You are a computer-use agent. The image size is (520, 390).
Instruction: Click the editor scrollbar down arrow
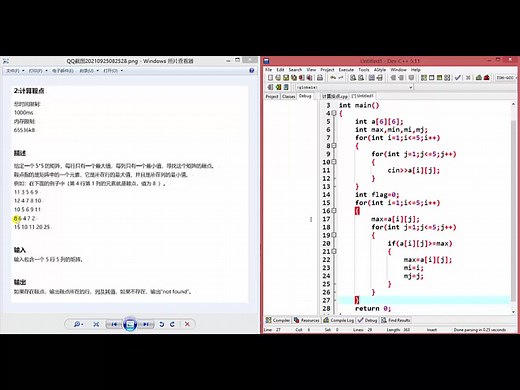(513, 312)
